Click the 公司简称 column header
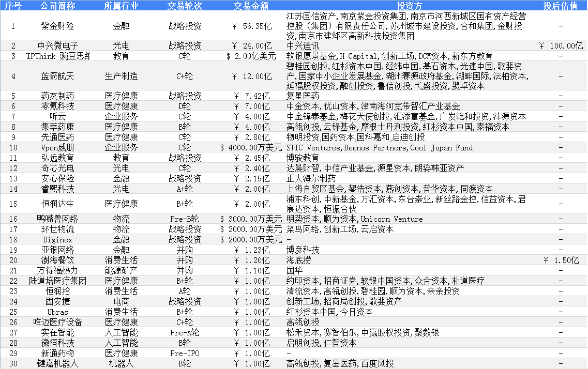Viewport: 588px width, 369px height. tap(58, 6)
